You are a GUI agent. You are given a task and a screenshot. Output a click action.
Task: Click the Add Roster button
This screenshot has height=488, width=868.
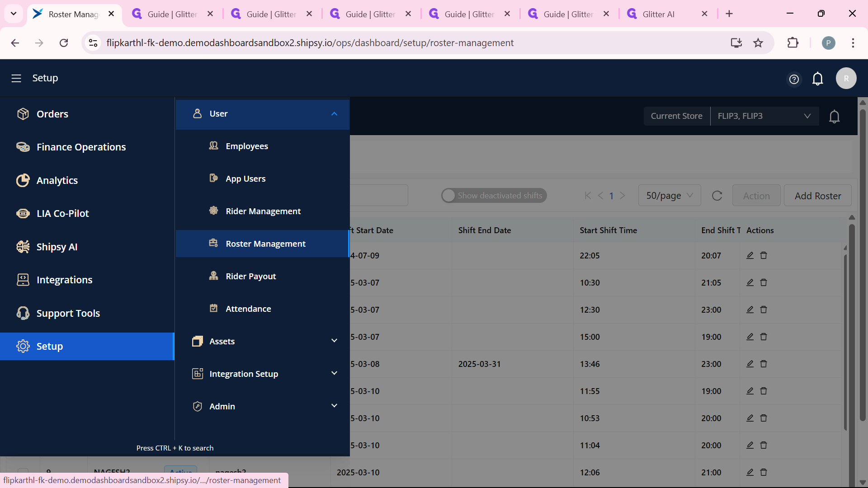(817, 196)
